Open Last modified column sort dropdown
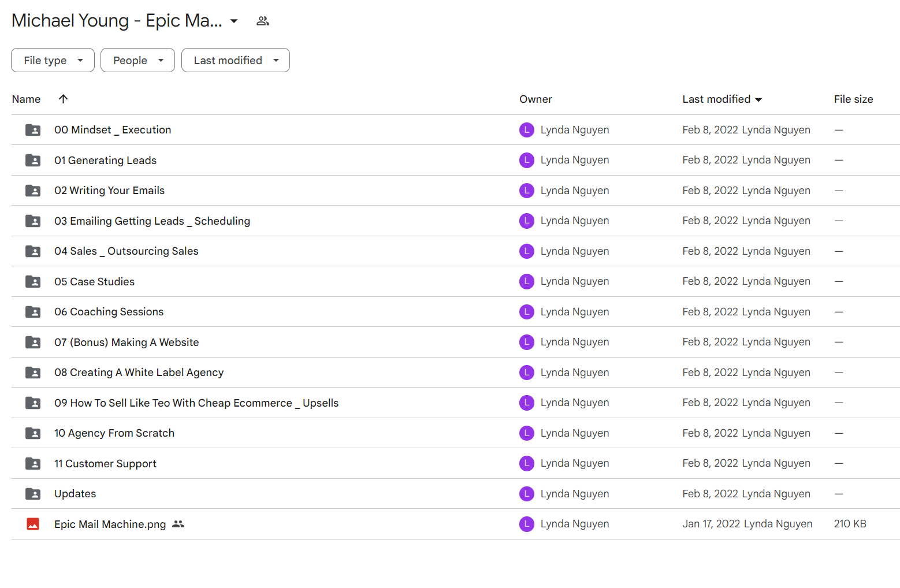Image resolution: width=900 pixels, height=588 pixels. tap(758, 100)
